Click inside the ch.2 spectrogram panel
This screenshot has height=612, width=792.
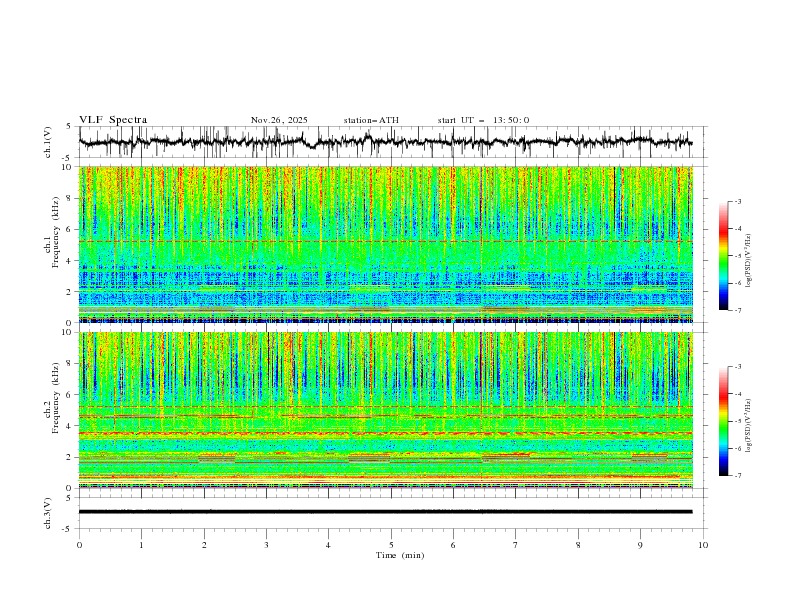point(386,410)
